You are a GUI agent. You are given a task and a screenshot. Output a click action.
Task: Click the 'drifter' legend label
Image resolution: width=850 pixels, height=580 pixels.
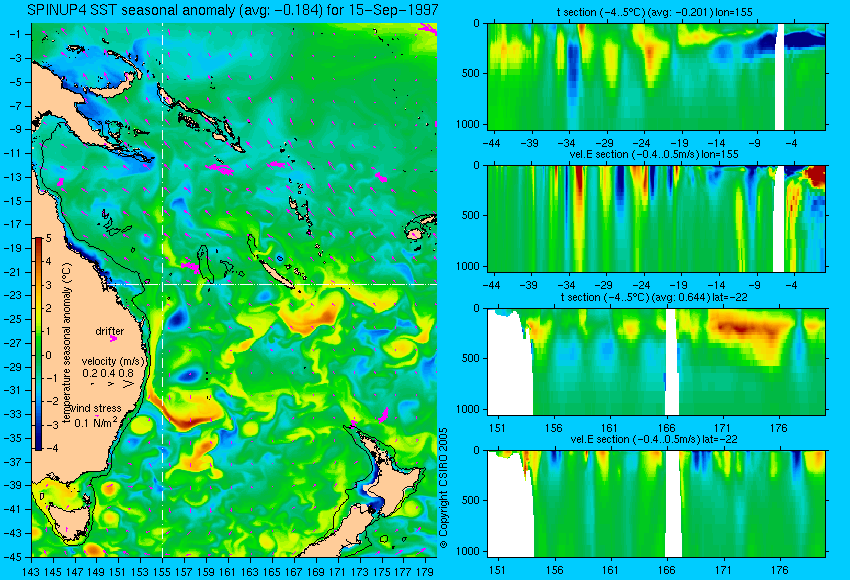(x=110, y=331)
